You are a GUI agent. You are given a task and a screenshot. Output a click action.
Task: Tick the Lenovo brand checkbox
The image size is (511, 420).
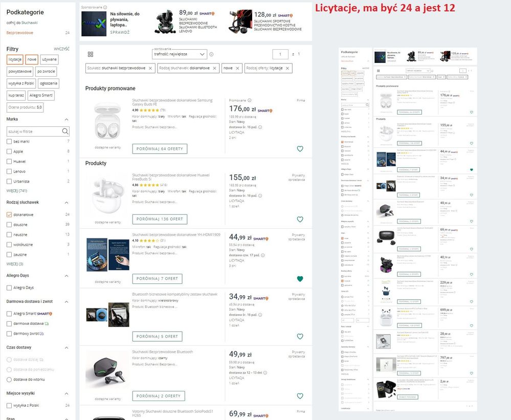[x=9, y=171]
